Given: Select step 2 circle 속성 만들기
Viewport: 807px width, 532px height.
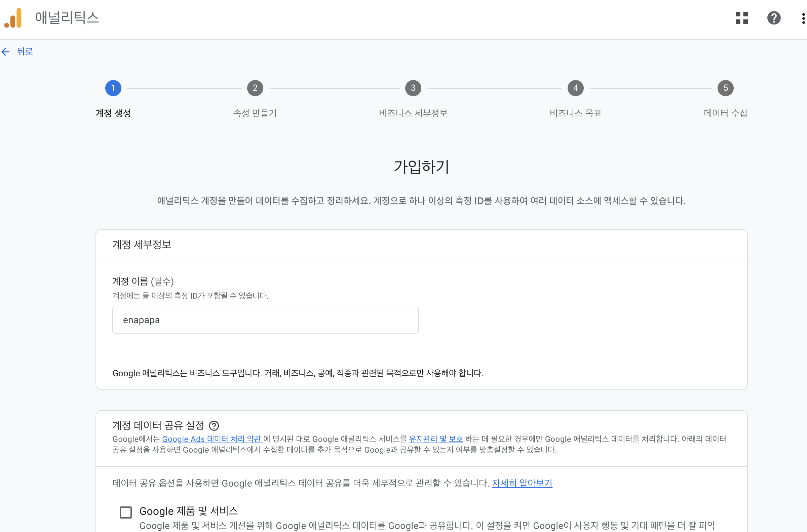Looking at the screenshot, I should pos(255,88).
